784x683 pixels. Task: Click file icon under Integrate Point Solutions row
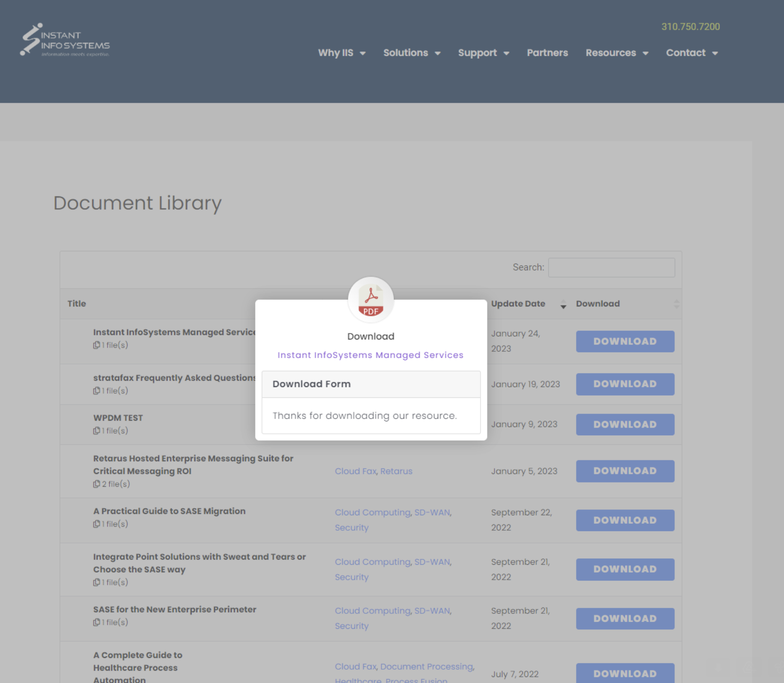[96, 582]
